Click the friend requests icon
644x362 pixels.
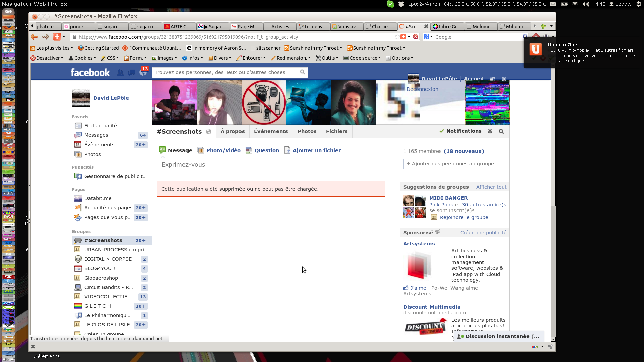coord(120,72)
